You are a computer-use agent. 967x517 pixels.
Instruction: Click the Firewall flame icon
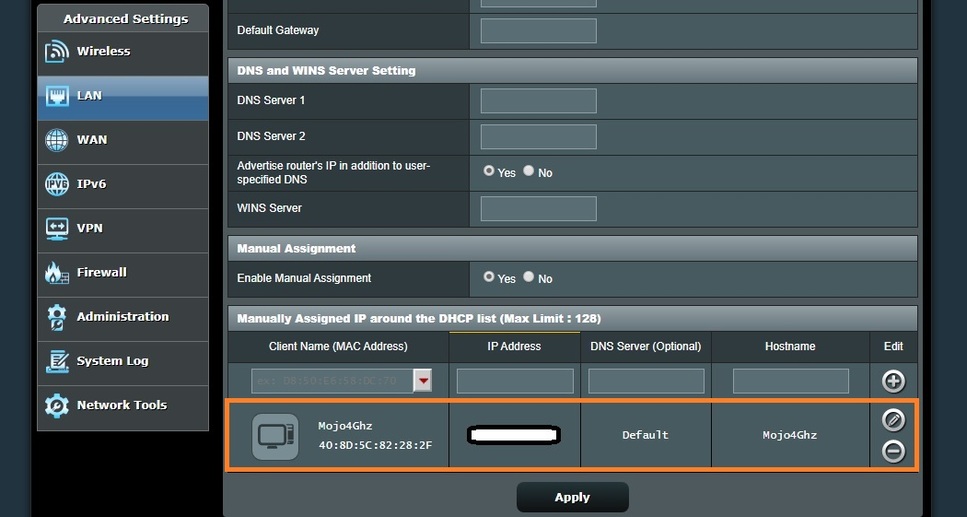tap(57, 273)
